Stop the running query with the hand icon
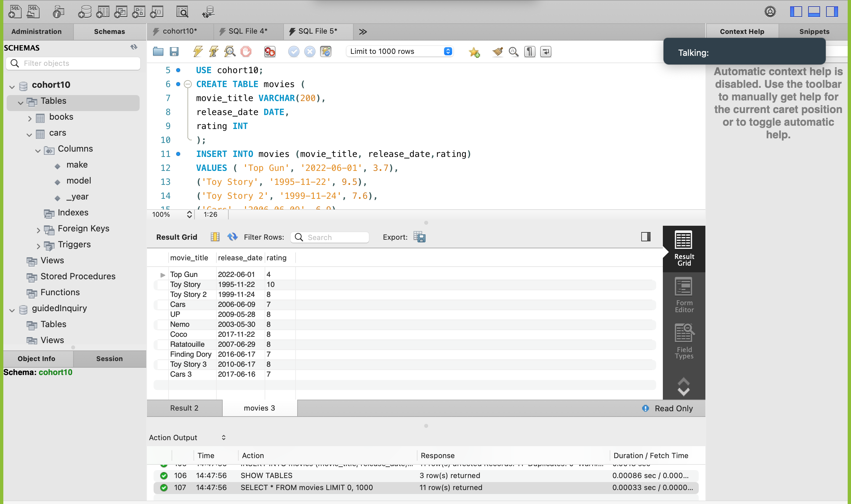The image size is (851, 504). (246, 52)
